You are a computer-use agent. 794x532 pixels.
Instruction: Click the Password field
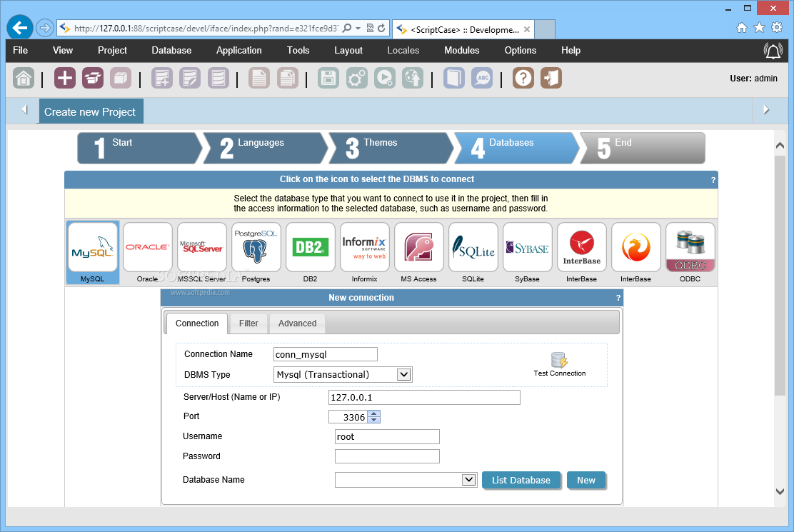[387, 456]
